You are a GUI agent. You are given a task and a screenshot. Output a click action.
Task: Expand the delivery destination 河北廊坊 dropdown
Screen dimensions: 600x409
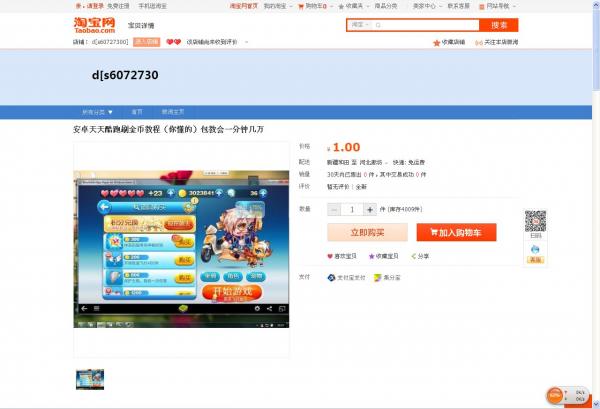373,162
